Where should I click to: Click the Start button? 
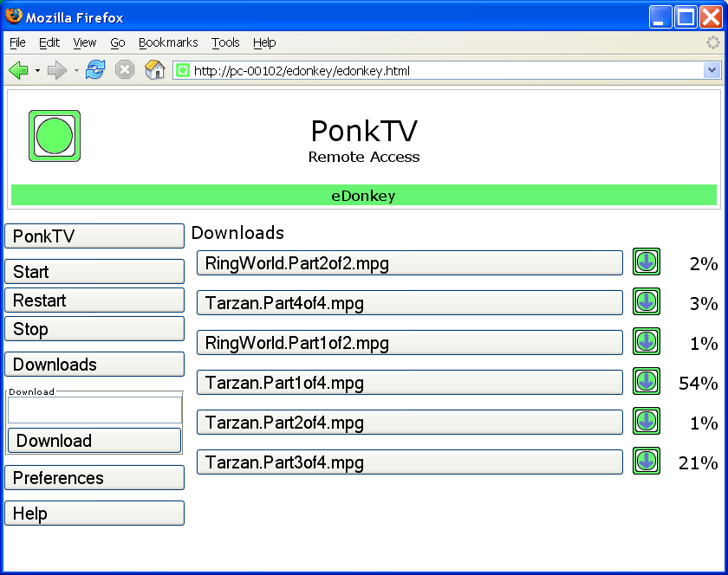pos(94,272)
